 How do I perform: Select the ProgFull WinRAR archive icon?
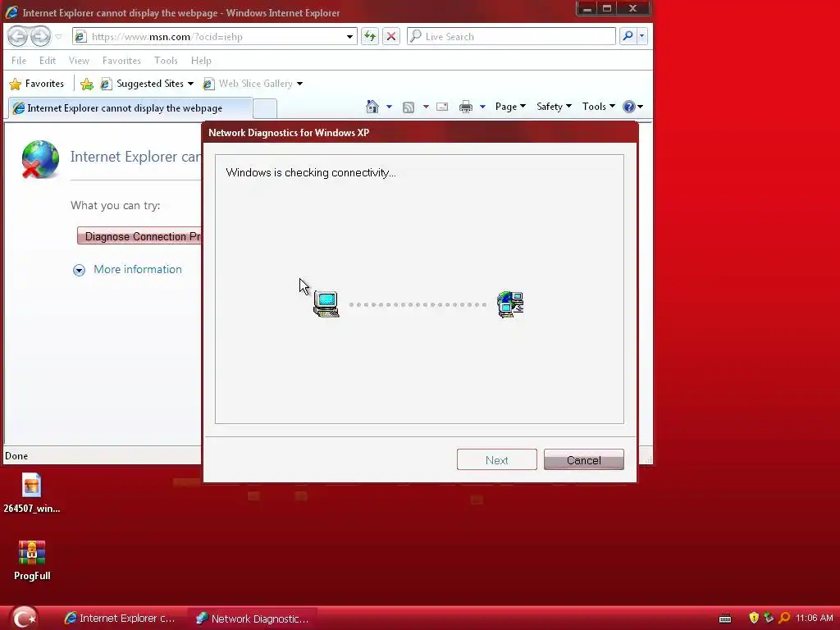coord(32,560)
